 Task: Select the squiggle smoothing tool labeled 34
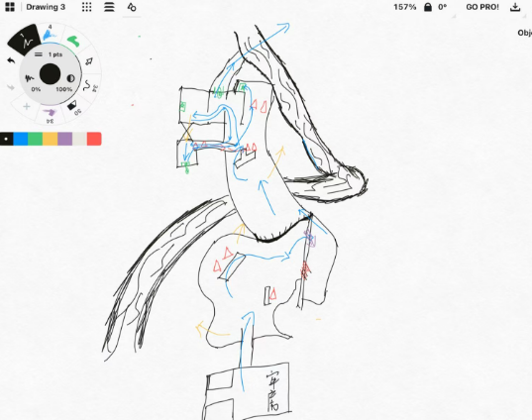[88, 86]
